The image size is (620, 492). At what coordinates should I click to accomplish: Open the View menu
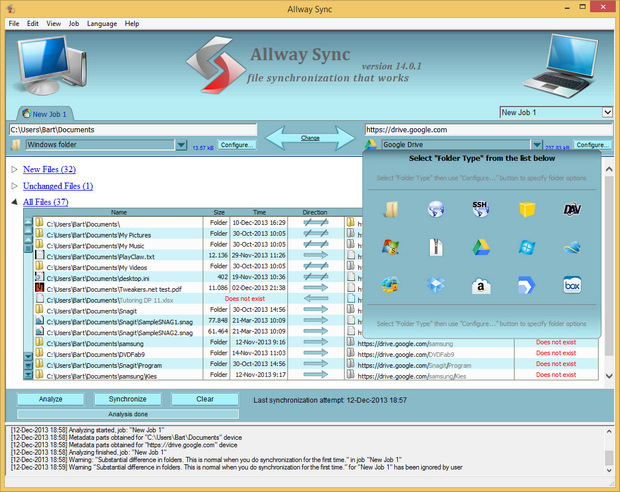[53, 24]
